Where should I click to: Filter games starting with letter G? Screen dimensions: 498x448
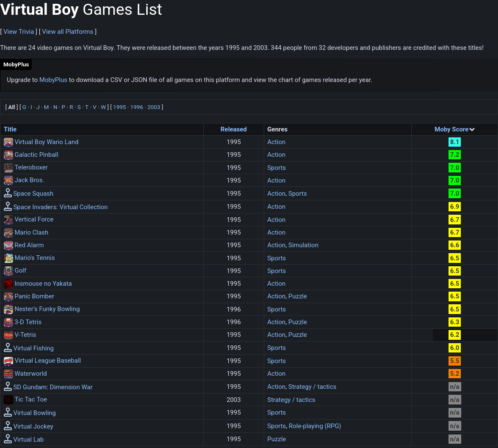tap(24, 107)
